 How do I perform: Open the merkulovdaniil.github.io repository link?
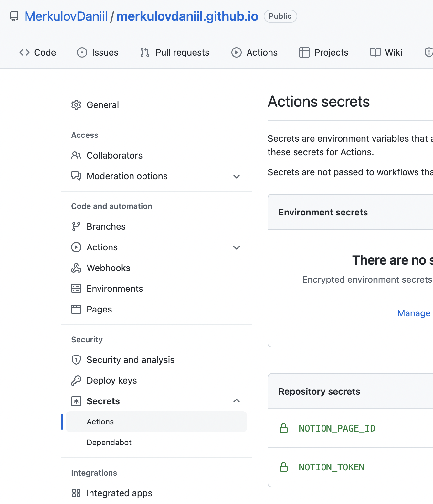(187, 16)
